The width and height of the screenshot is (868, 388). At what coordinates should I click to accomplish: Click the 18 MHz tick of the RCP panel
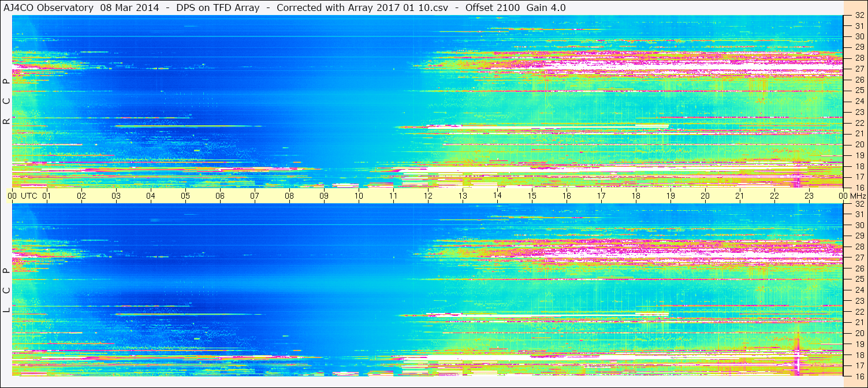click(859, 166)
